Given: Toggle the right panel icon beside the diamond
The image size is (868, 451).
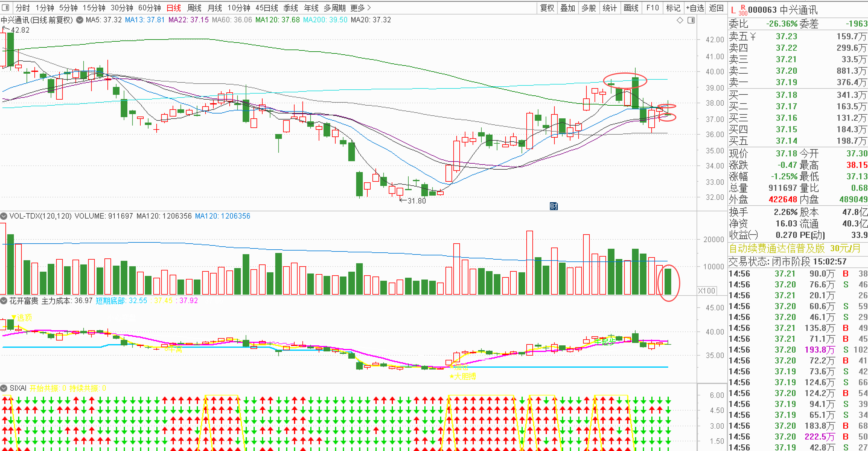Looking at the screenshot, I should point(691,20).
